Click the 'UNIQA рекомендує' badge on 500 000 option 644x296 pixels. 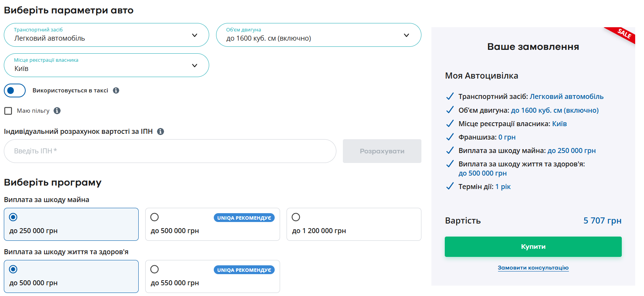pos(244,218)
